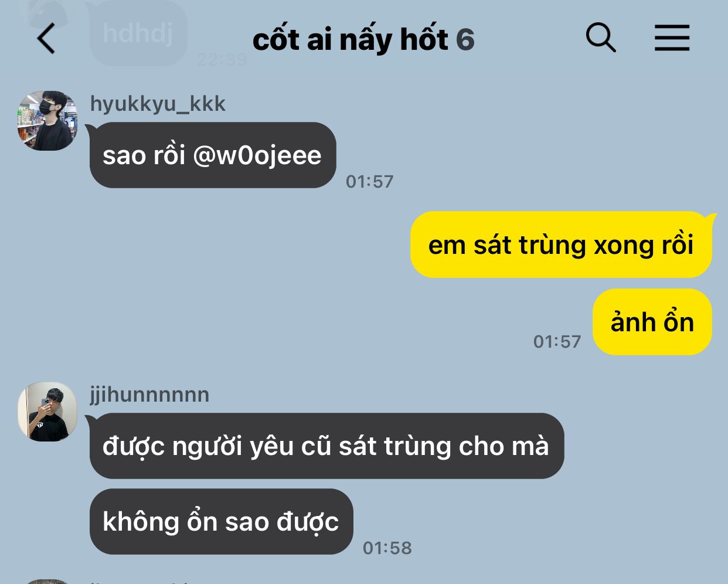Open jjihunnnnnn's profile picture
The height and width of the screenshot is (584, 728).
(x=47, y=412)
